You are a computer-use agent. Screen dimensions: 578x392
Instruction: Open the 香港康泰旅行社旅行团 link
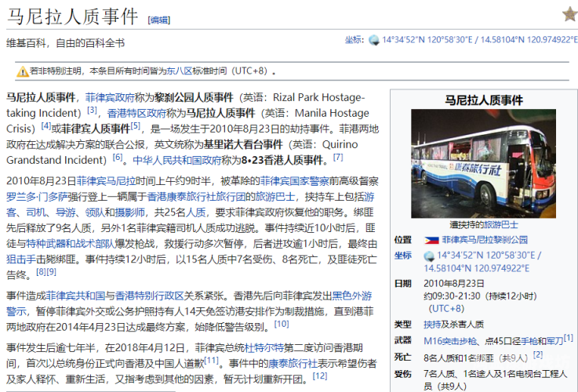[196, 197]
